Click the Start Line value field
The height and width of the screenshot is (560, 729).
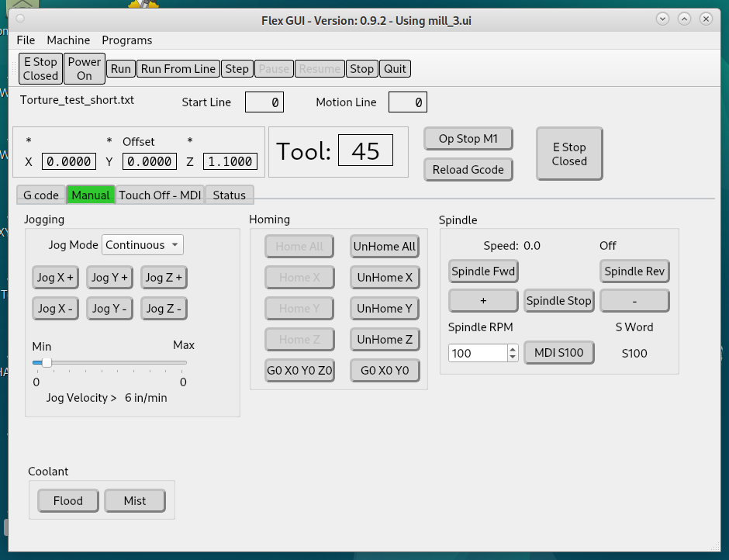point(264,102)
